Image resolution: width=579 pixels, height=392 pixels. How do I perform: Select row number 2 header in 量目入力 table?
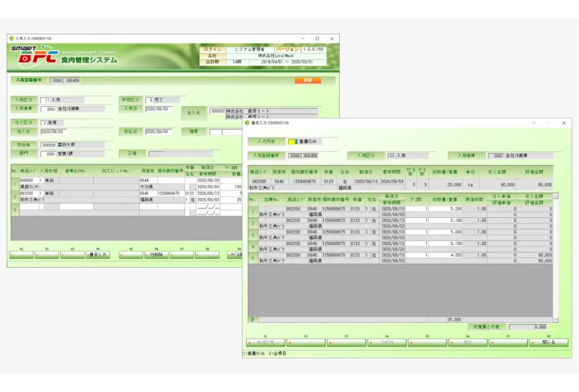[x=253, y=223]
